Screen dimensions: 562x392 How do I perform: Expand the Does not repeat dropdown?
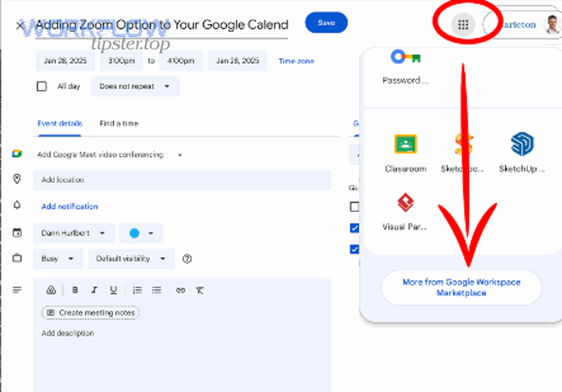tap(135, 86)
